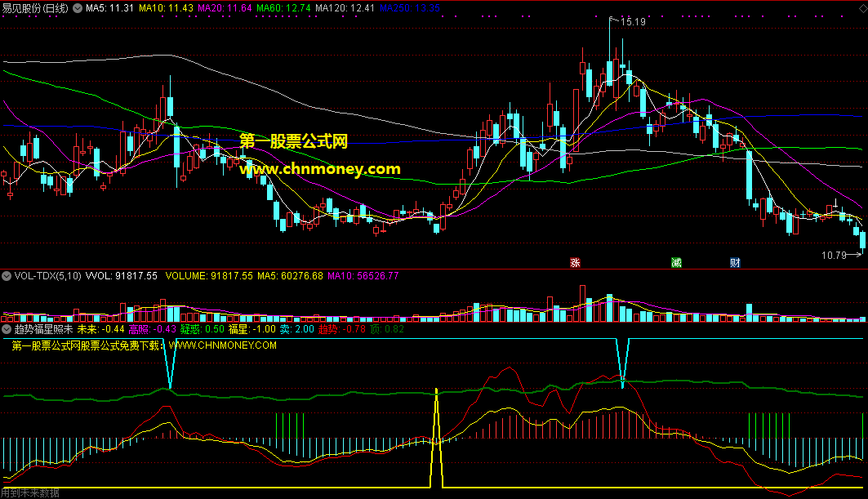Select the 趋势福星照未 indicator name
Image resolution: width=868 pixels, height=499 pixels.
coord(44,329)
